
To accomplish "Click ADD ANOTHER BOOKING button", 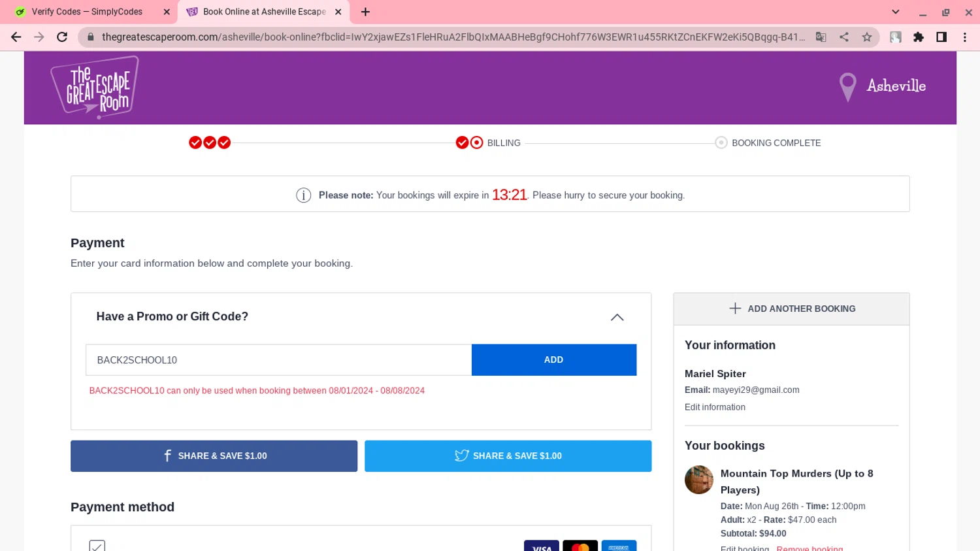I will 791,309.
